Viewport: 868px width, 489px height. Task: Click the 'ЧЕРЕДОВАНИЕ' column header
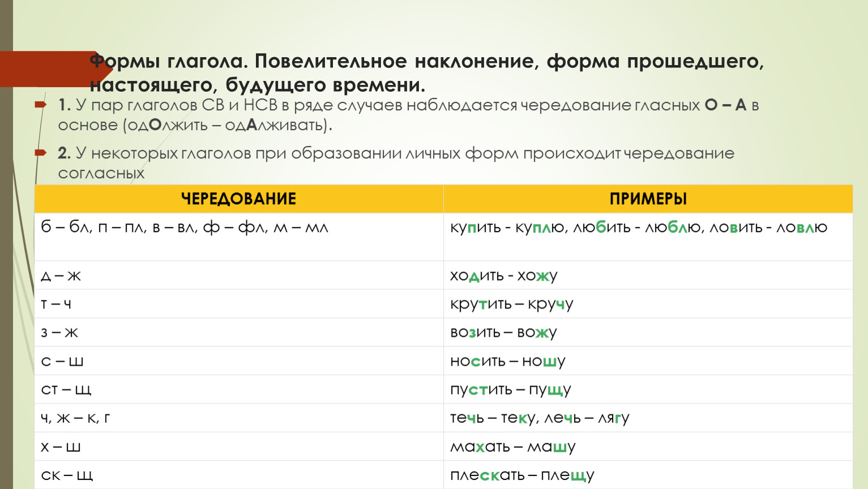(x=238, y=199)
